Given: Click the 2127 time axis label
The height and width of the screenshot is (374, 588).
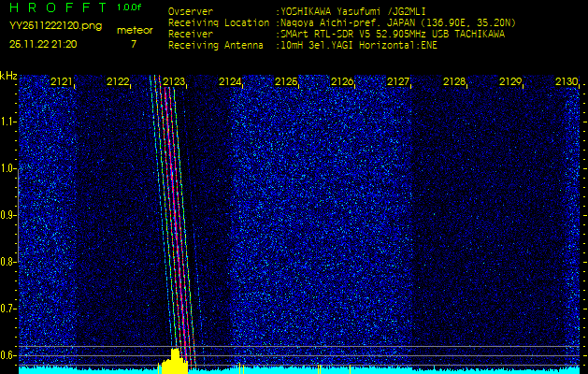Looking at the screenshot, I should tap(398, 81).
